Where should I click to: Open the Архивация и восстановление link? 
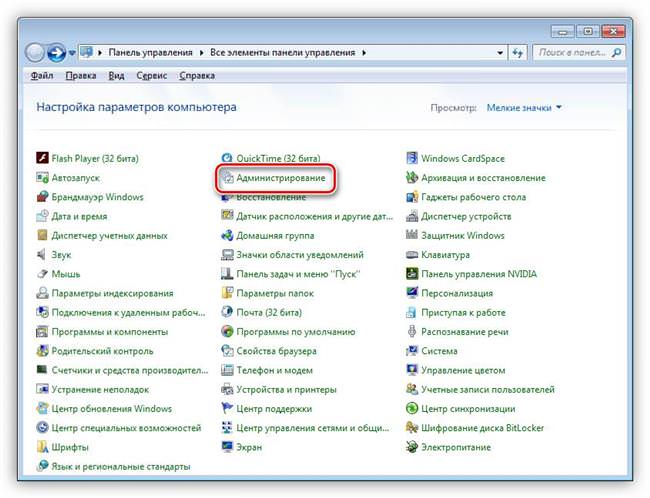click(483, 178)
